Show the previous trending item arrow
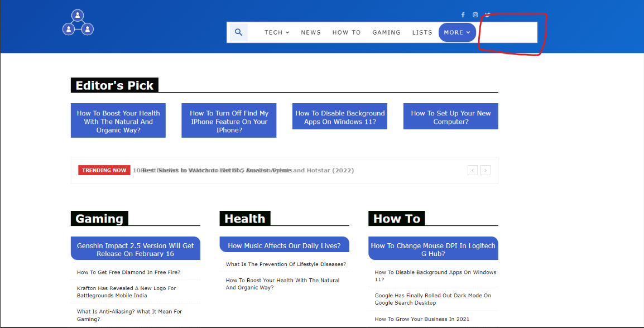This screenshot has width=644, height=328. coord(472,170)
